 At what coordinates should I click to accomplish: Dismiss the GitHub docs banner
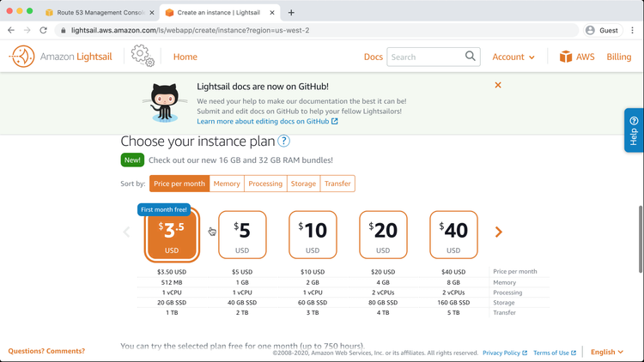pos(498,85)
